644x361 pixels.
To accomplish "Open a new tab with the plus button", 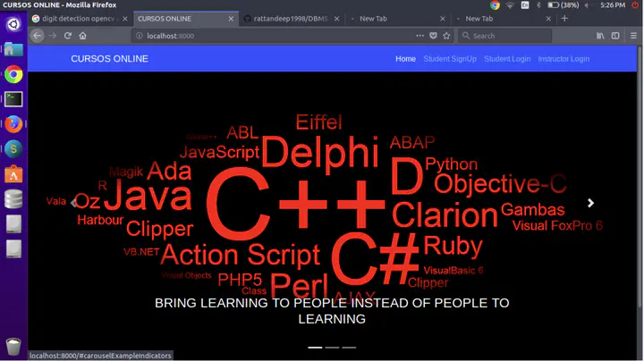I will click(564, 18).
